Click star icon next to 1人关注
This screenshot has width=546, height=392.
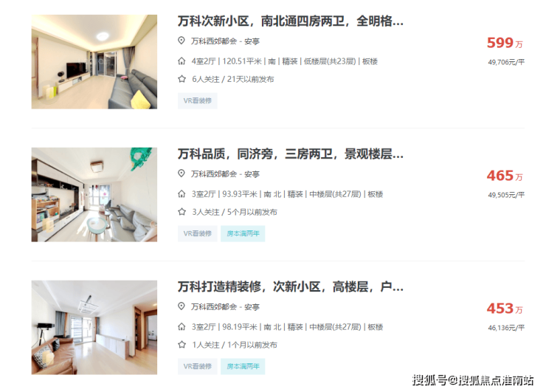(182, 345)
